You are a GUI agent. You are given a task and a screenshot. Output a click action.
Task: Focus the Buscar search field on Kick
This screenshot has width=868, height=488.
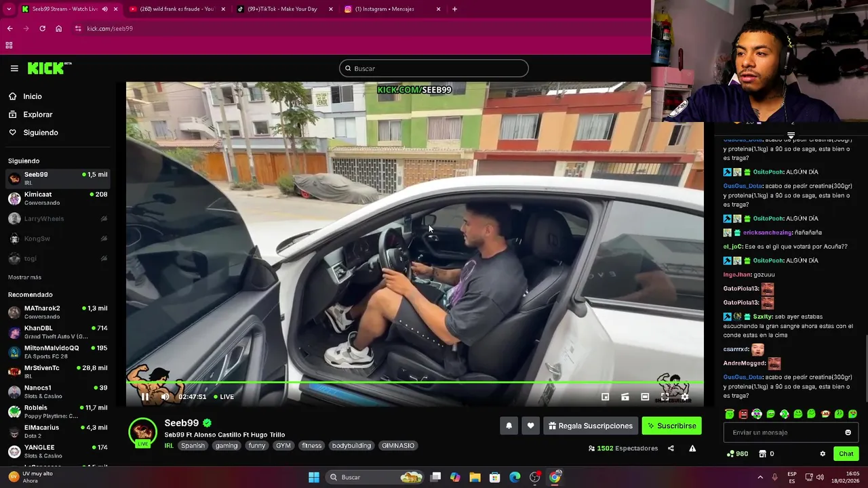click(434, 68)
